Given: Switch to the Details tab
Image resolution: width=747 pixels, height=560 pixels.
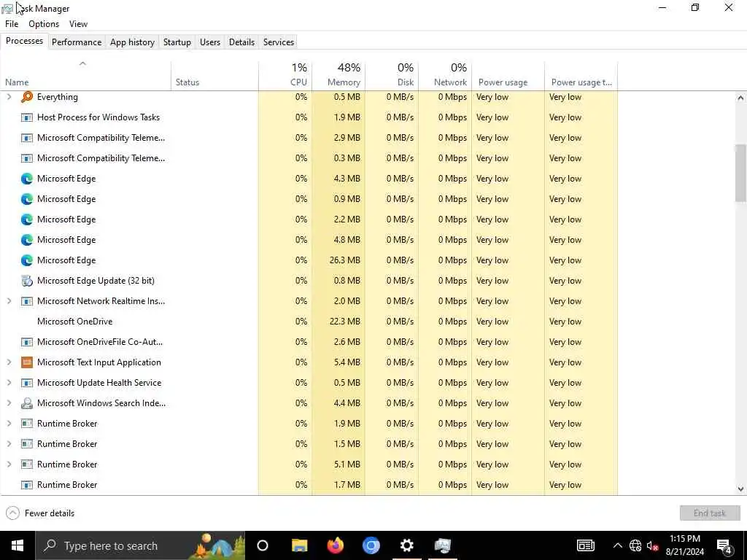Looking at the screenshot, I should click(x=242, y=42).
